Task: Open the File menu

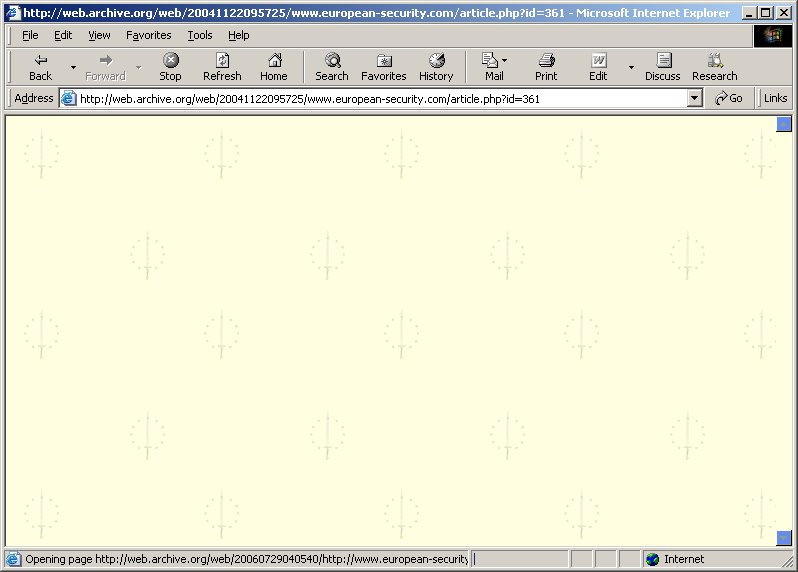Action: click(30, 35)
